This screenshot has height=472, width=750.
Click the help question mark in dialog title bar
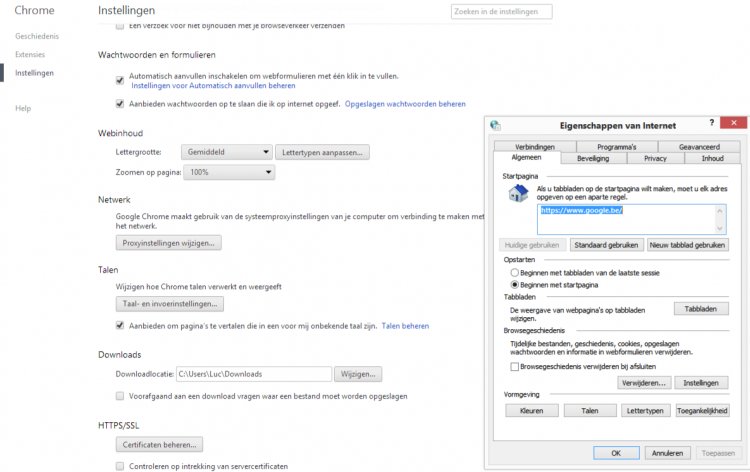[x=711, y=123]
